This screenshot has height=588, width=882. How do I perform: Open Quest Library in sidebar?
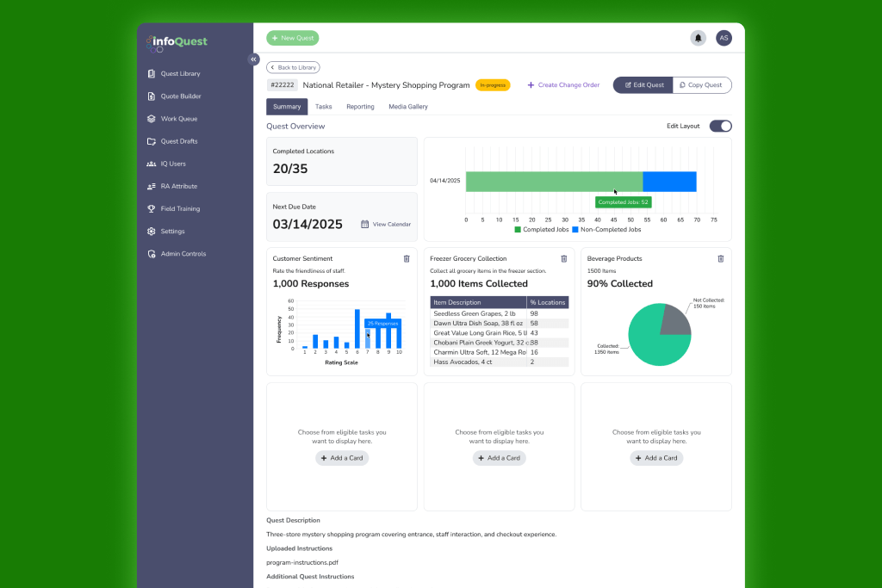(x=174, y=74)
